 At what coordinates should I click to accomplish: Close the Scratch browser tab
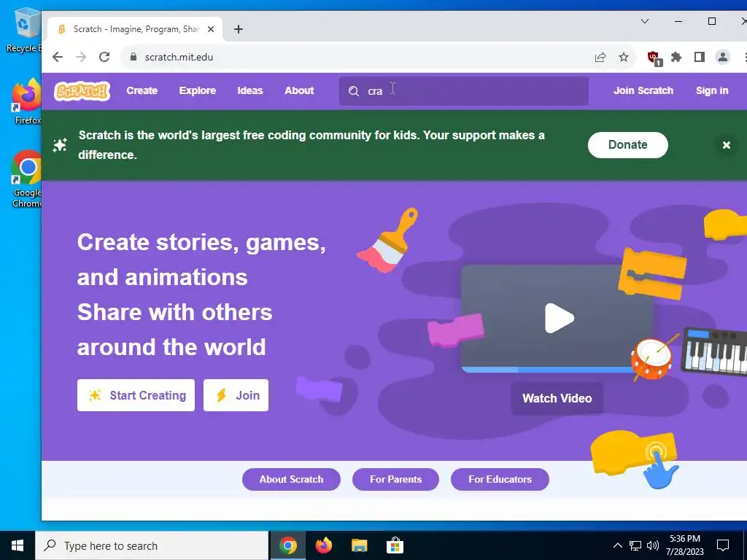tap(211, 29)
